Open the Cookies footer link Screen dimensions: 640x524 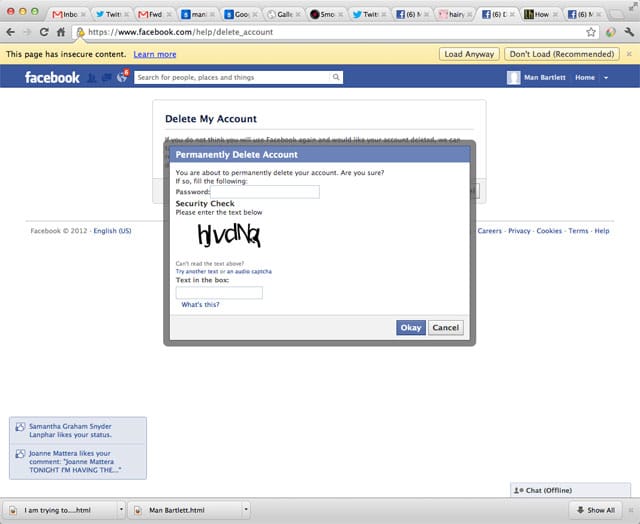pos(549,231)
